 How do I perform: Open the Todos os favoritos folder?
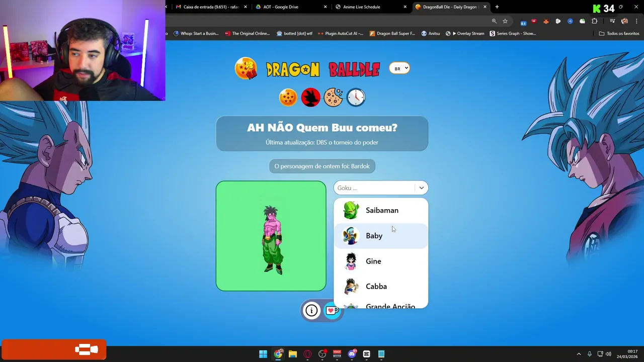click(619, 34)
